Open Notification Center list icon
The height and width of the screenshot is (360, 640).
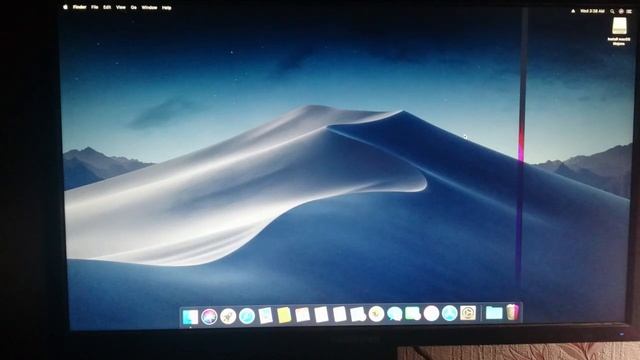pyautogui.click(x=629, y=11)
